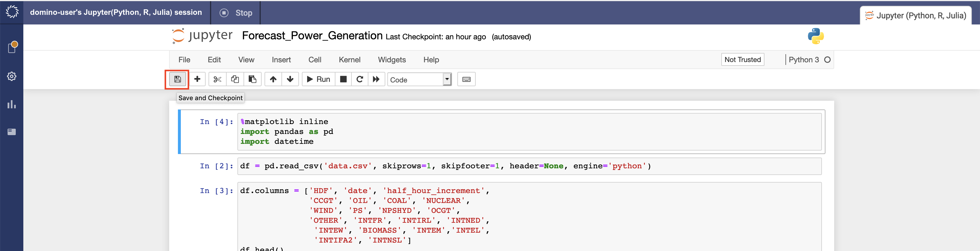Open the Widgets menu

pyautogui.click(x=392, y=60)
